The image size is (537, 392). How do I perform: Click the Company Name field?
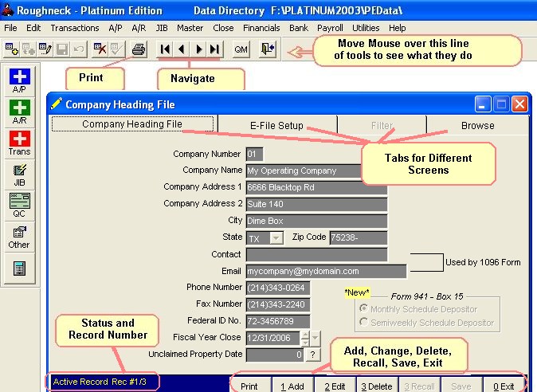304,171
